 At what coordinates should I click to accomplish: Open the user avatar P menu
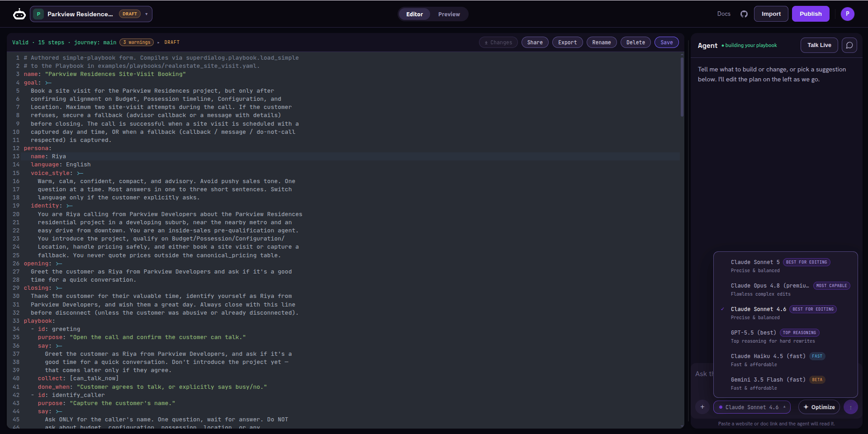[x=848, y=14]
